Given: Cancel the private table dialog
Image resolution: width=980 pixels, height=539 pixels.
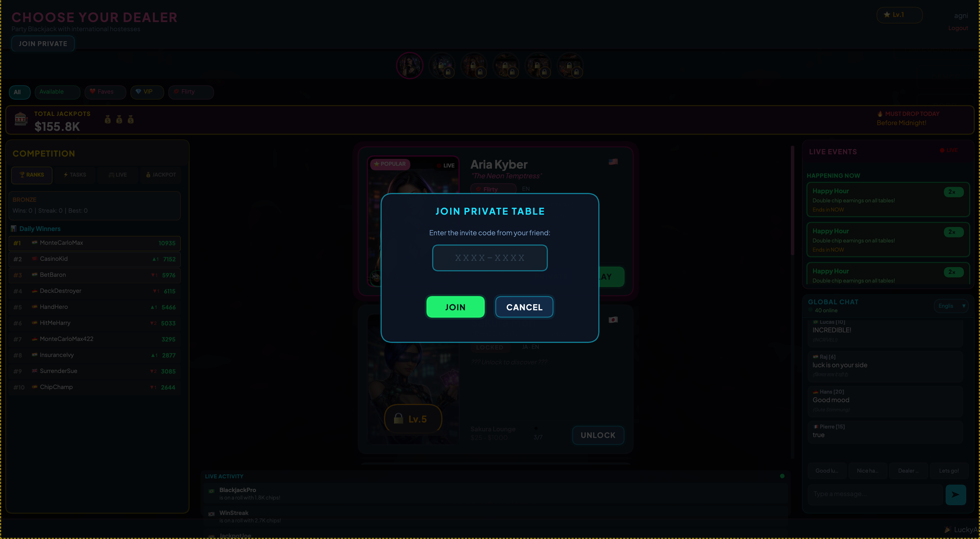Looking at the screenshot, I should click(x=524, y=307).
